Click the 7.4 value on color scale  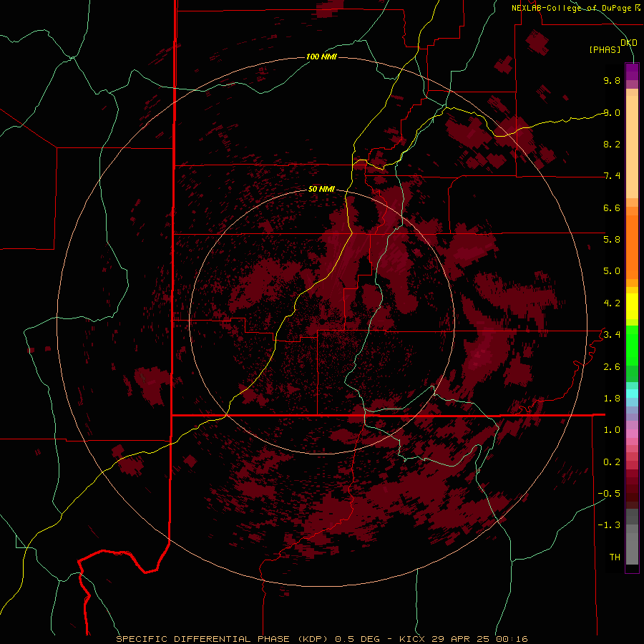(x=612, y=176)
